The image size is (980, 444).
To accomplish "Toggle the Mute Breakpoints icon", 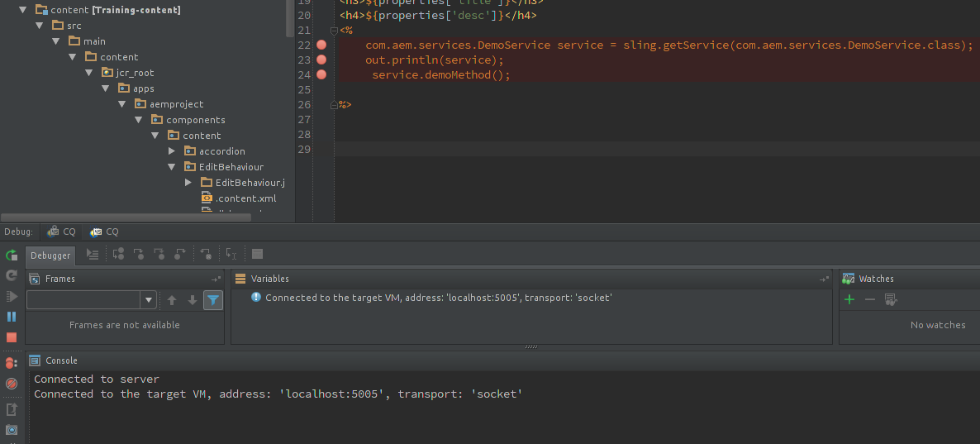I will click(12, 384).
